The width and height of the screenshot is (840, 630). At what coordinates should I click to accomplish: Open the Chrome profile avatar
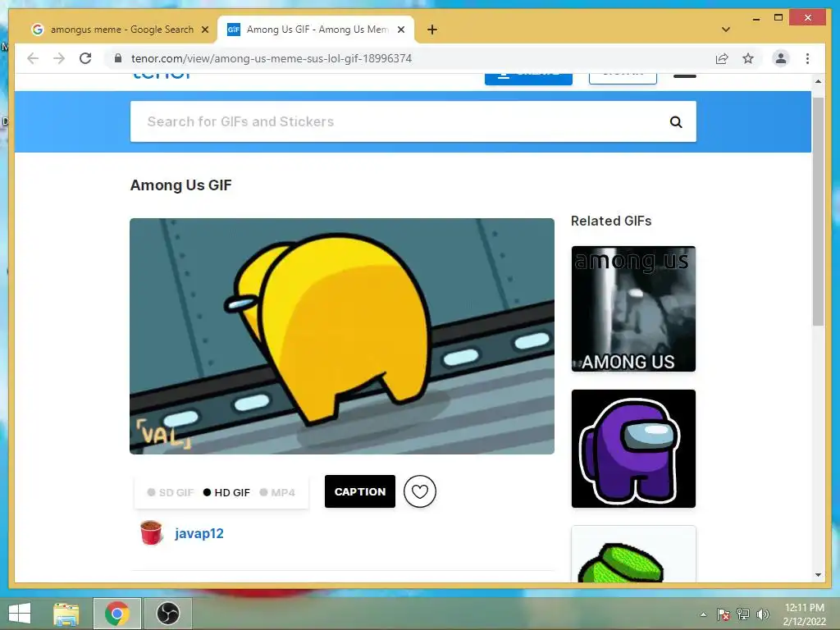781,58
